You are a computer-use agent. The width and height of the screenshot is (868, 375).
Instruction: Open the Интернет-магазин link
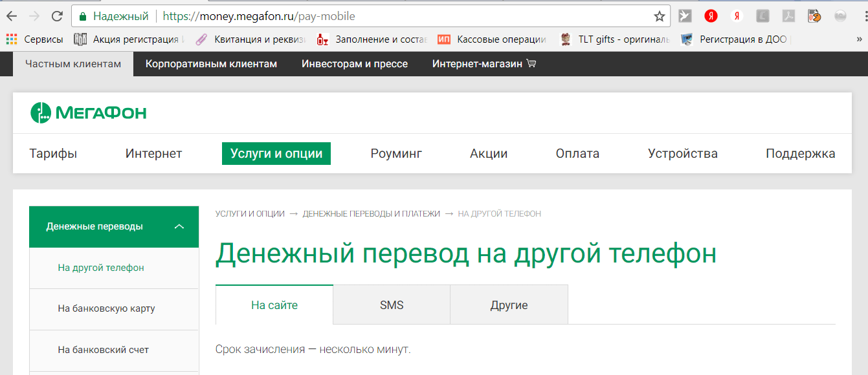(x=477, y=64)
